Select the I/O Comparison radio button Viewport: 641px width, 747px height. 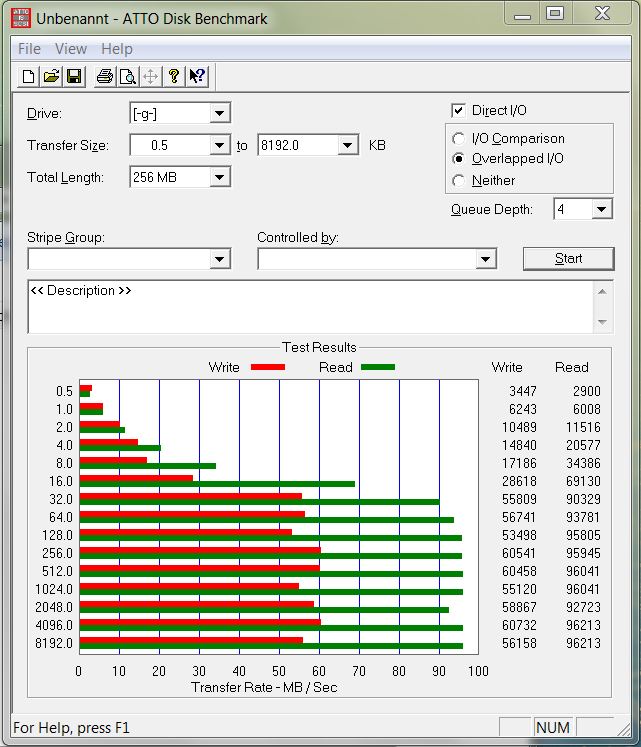(x=458, y=139)
